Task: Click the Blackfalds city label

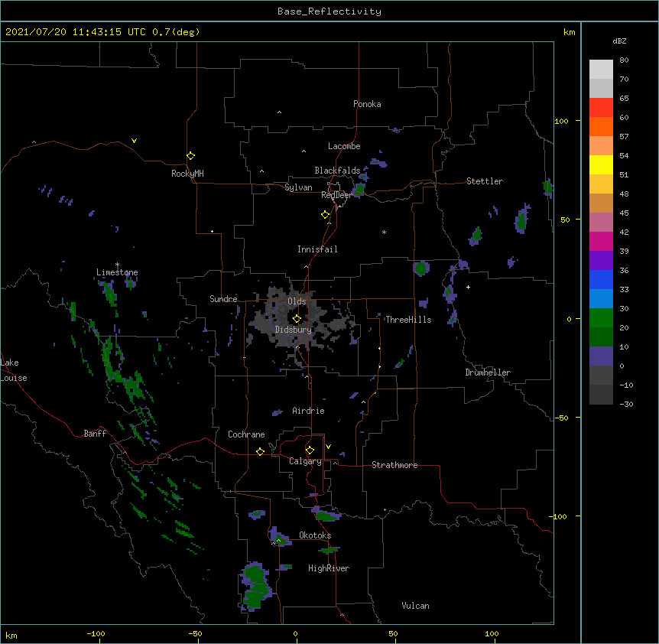Action: click(337, 171)
